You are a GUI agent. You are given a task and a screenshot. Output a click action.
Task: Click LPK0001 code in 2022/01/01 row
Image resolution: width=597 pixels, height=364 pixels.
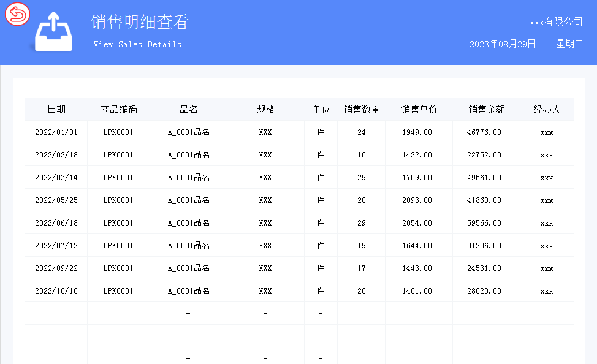point(118,132)
